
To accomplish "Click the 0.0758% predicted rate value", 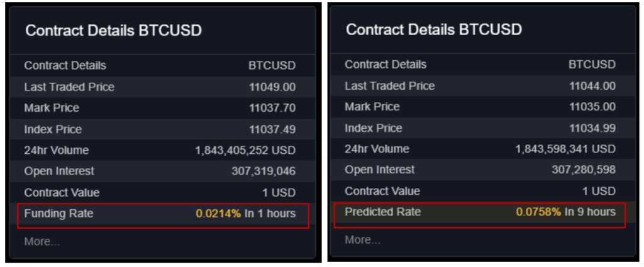I will pyautogui.click(x=538, y=212).
